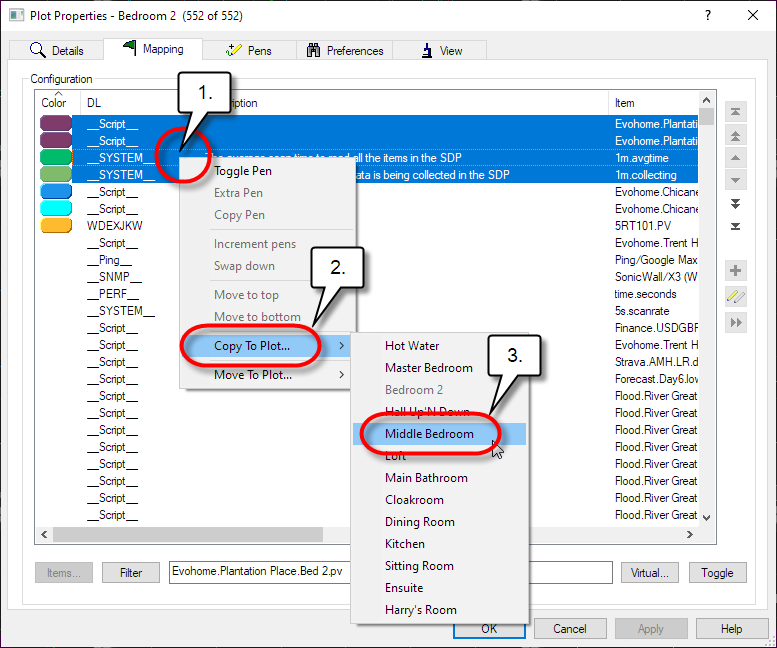Select Middle Bedroom in the submenu
777x648 pixels.
pos(429,434)
